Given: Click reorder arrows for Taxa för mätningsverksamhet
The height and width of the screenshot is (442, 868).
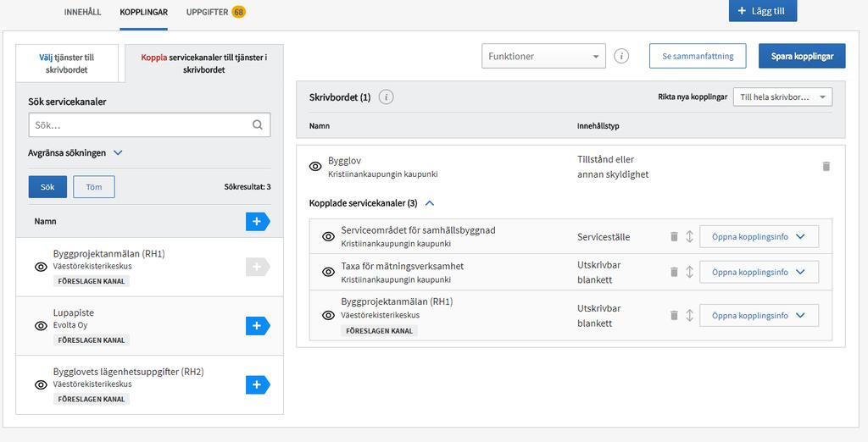Looking at the screenshot, I should coord(689,272).
